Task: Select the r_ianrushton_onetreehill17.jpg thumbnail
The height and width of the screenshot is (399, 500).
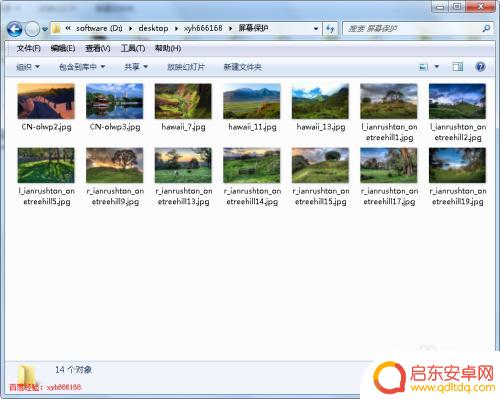Action: point(389,165)
